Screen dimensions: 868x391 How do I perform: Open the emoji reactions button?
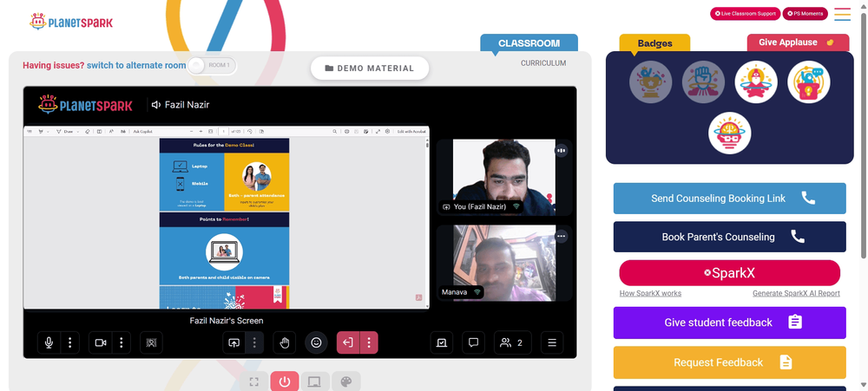coord(316,342)
